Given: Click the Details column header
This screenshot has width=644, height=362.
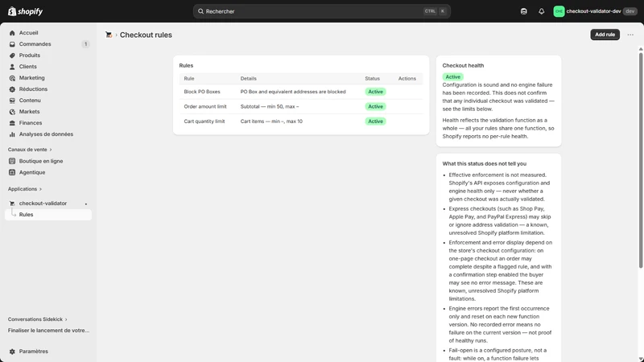Looking at the screenshot, I should [249, 78].
